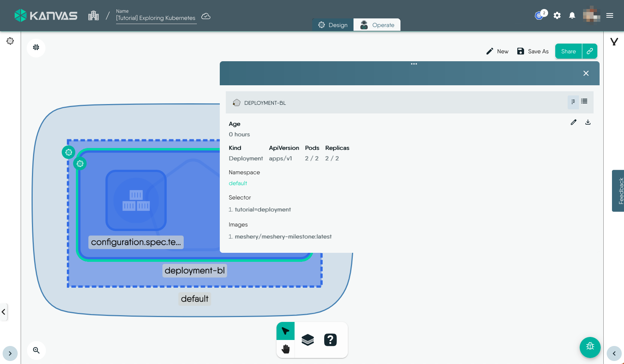Open the notifications bell

pos(572,15)
